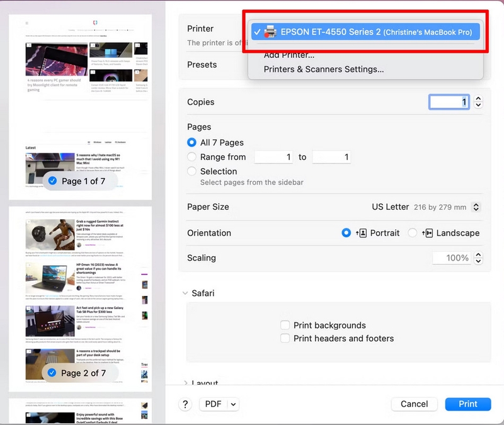The height and width of the screenshot is (425, 504).
Task: Cancel the print dialog
Action: pos(414,404)
